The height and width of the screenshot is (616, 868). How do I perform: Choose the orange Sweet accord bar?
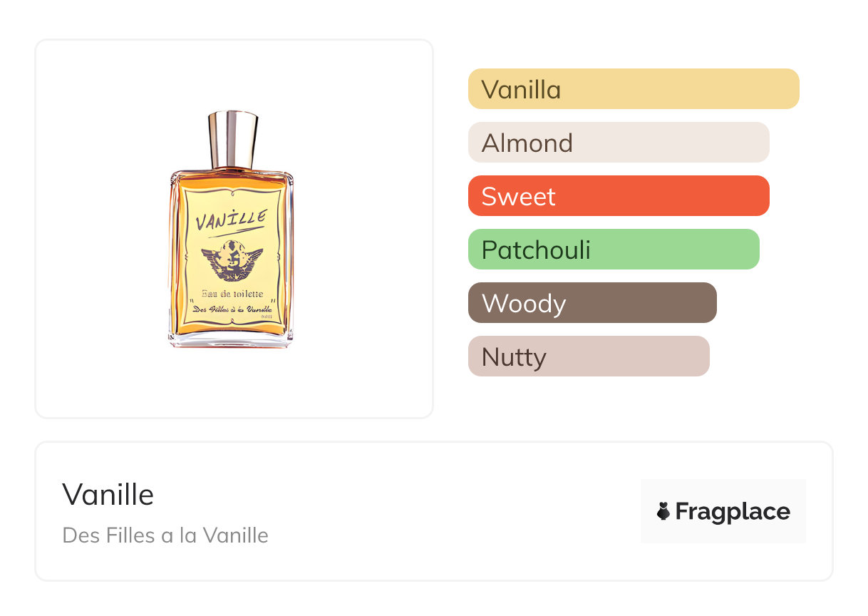coord(619,196)
